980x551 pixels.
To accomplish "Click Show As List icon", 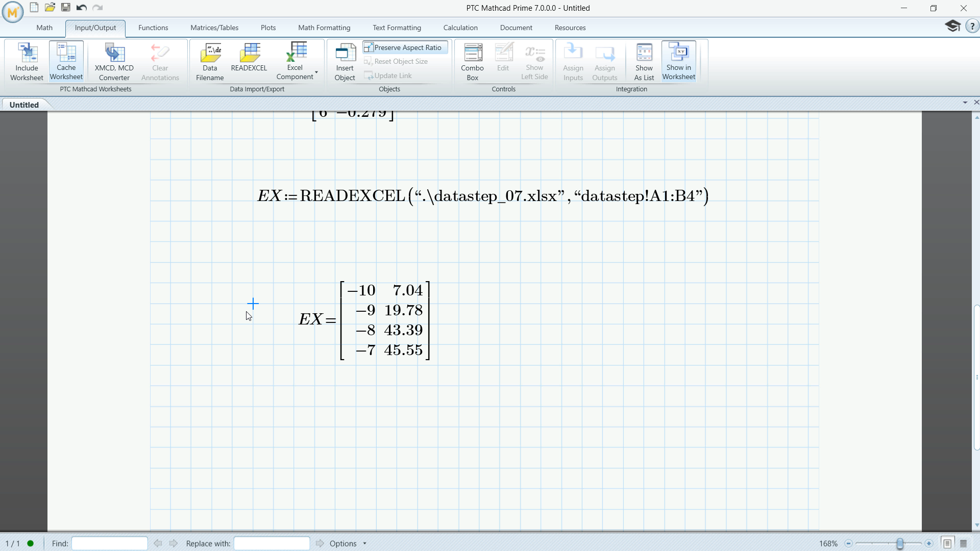I will coord(644,62).
